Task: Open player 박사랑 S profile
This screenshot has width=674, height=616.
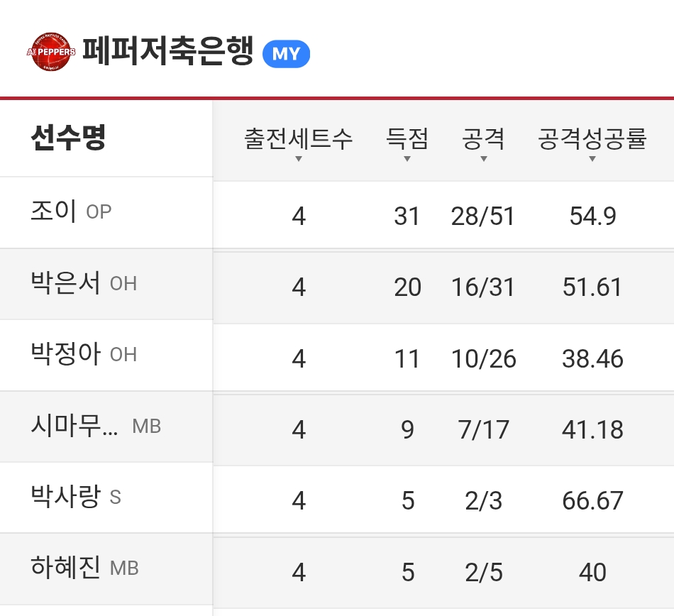Action: coord(75,497)
